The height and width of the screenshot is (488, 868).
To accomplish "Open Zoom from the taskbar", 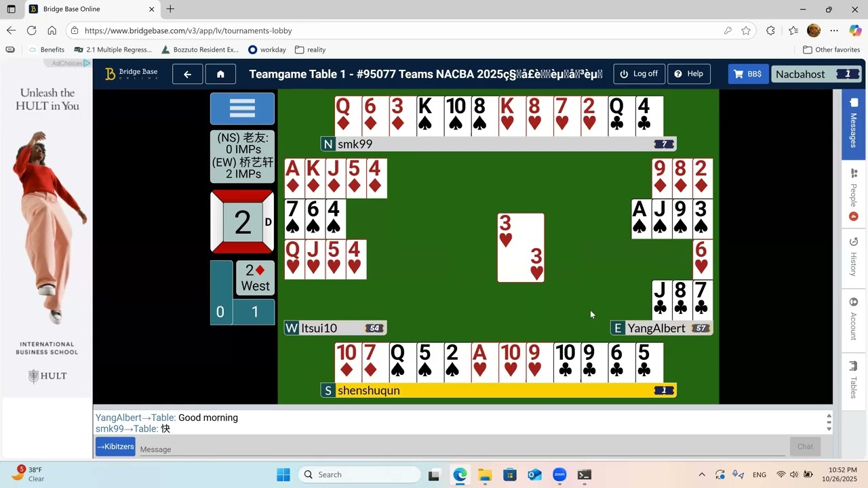I will point(559,474).
